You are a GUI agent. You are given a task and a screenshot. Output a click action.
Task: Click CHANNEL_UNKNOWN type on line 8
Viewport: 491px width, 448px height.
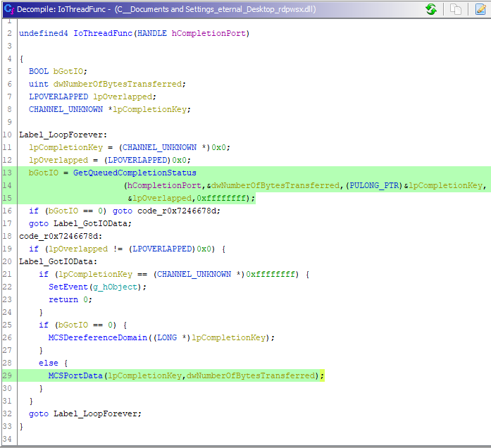pyautogui.click(x=66, y=109)
